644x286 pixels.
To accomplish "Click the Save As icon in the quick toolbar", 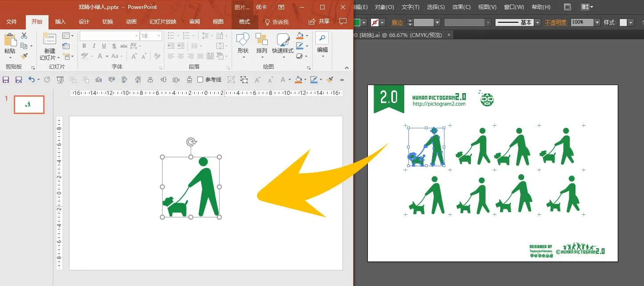I will [19, 80].
